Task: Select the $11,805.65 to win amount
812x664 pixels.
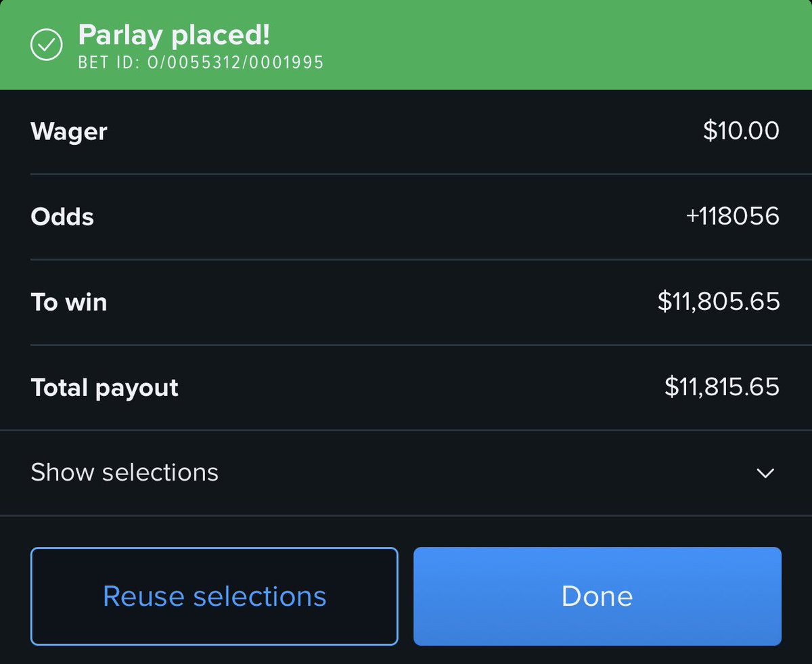Action: pos(719,302)
